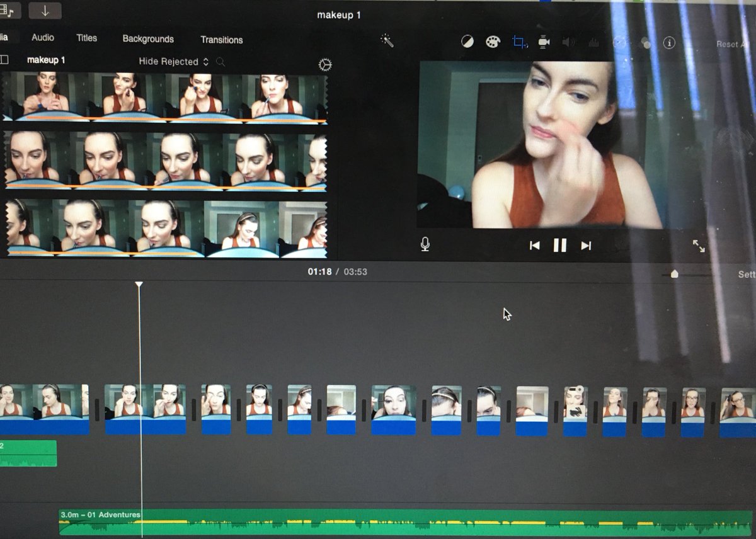Viewport: 756px width, 539px height.
Task: Adjust the clip thumbnail zoom slider
Action: [674, 275]
